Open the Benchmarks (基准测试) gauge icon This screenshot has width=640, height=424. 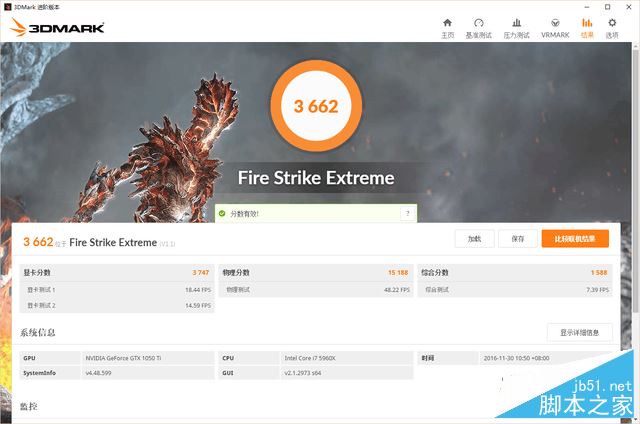pos(479,23)
